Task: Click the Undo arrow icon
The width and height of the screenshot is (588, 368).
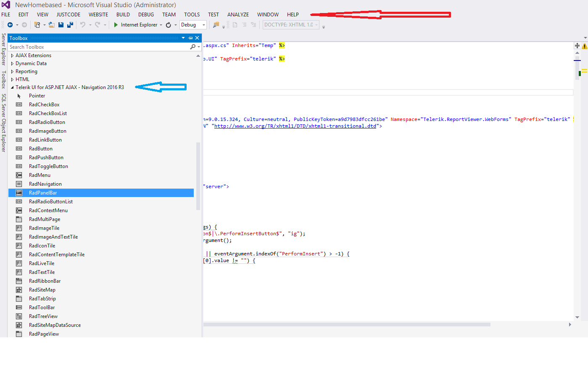Action: 83,25
